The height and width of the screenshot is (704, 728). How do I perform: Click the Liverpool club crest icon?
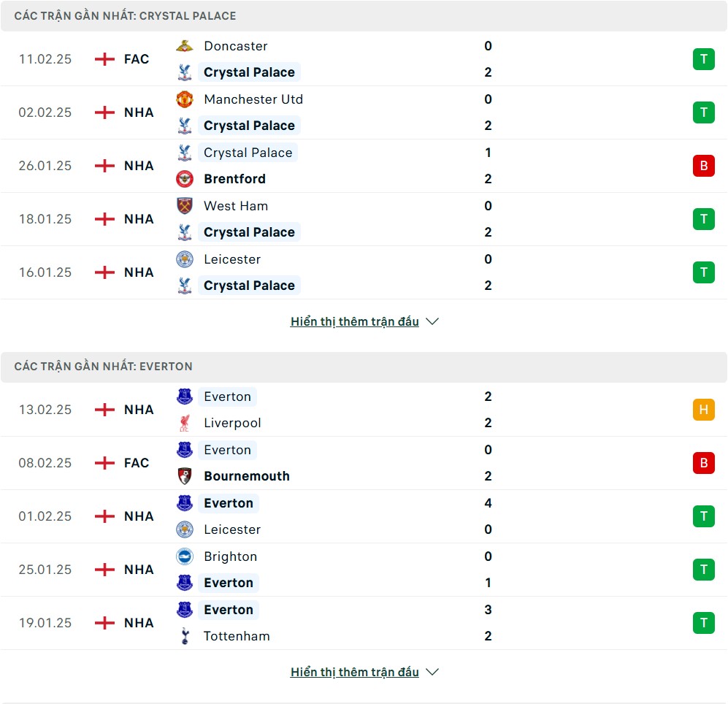(185, 423)
